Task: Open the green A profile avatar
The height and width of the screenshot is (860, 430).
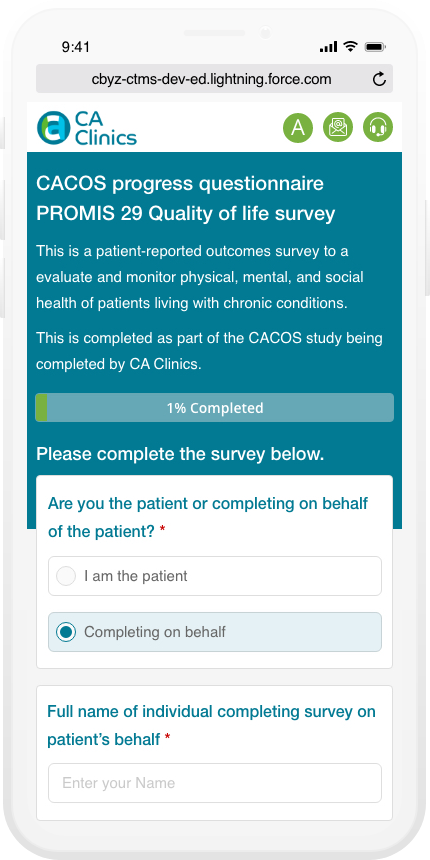Action: pos(298,127)
